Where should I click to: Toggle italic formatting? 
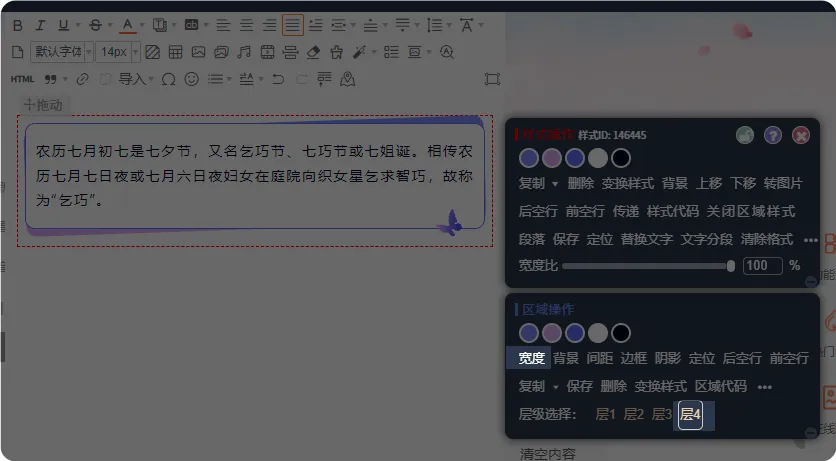[x=40, y=25]
